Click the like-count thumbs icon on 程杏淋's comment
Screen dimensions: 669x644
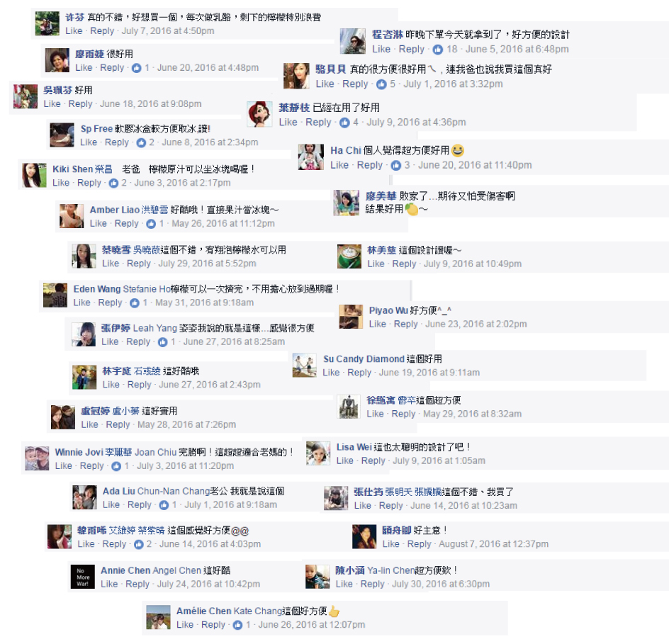coord(438,50)
